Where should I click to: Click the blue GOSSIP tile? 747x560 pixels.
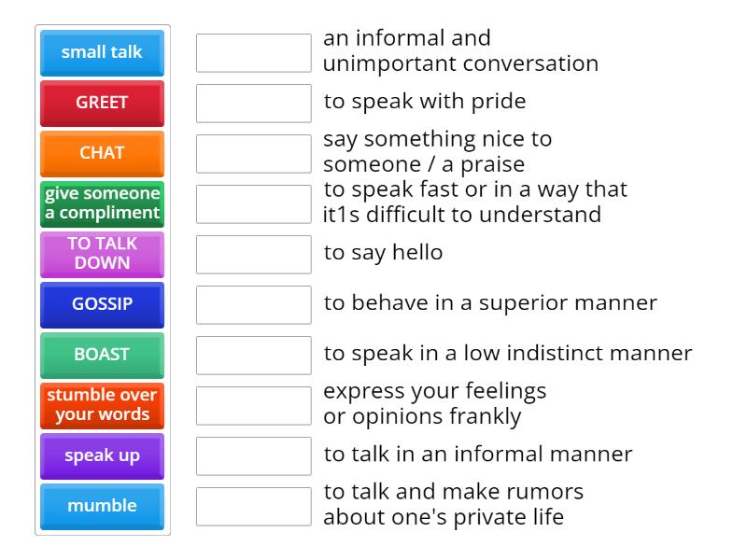[x=102, y=304]
